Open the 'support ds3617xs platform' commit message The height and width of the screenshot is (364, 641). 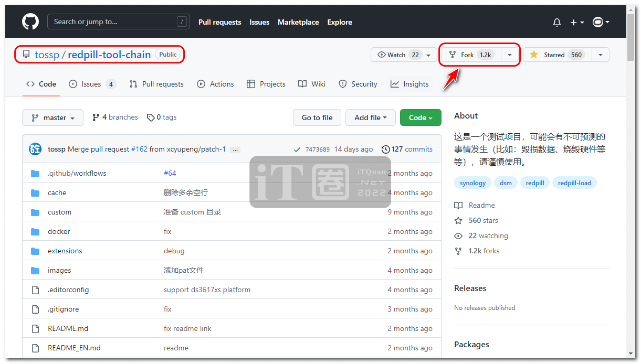(x=207, y=290)
